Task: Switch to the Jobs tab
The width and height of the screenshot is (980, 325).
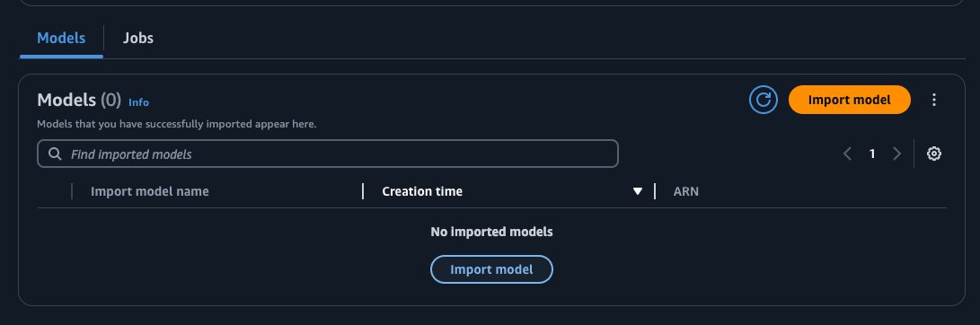Action: coord(138,38)
